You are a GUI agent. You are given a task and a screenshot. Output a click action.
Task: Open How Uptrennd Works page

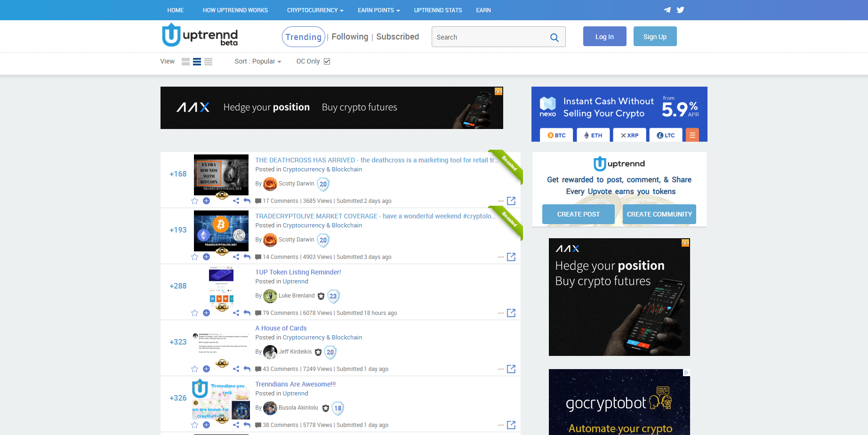tap(235, 10)
